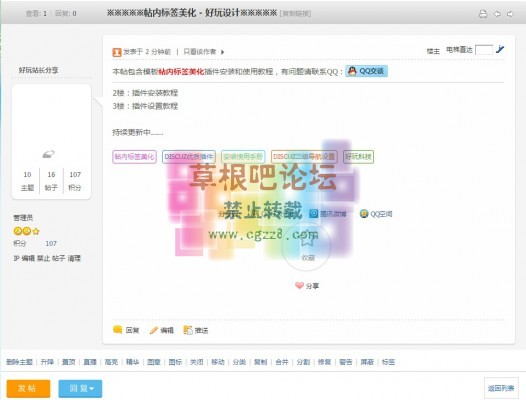Viewport: 526px width, 400px height.
Task: Click the 推送 push link
Action: click(196, 330)
